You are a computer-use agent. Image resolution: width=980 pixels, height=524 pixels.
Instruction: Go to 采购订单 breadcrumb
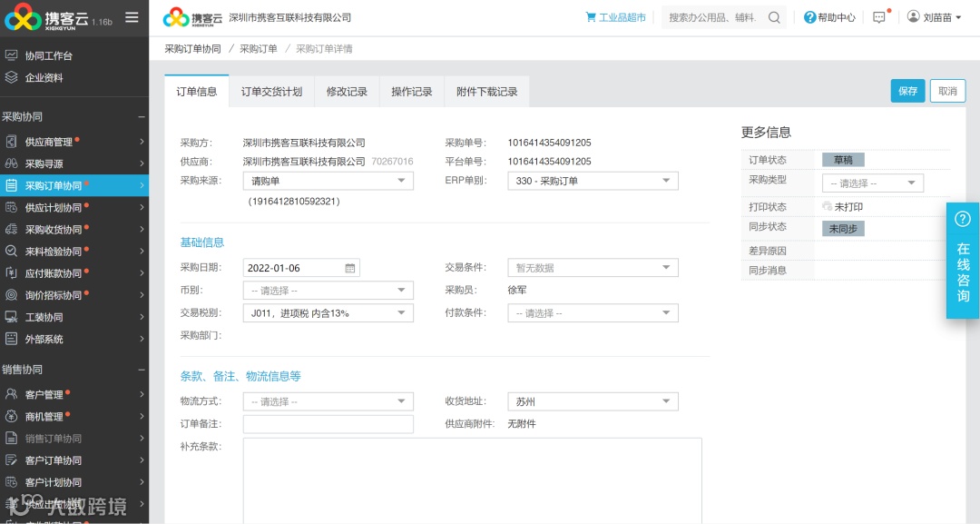[258, 49]
